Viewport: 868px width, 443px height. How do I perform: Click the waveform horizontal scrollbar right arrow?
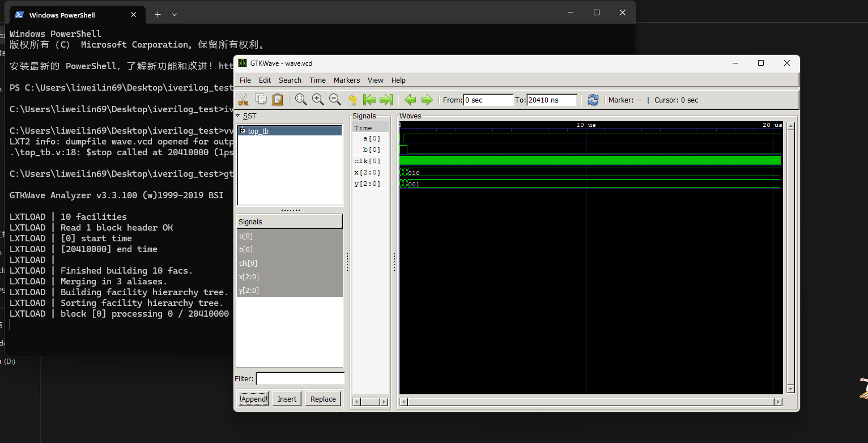(778, 402)
